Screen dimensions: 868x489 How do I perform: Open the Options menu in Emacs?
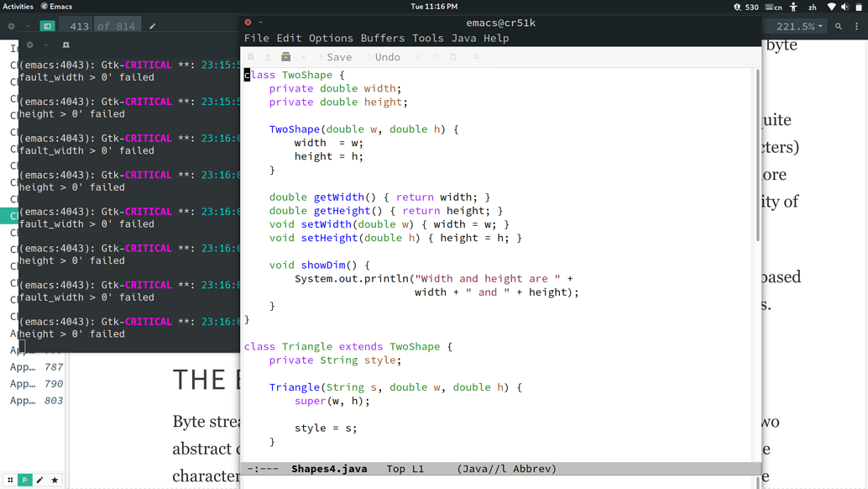point(331,38)
